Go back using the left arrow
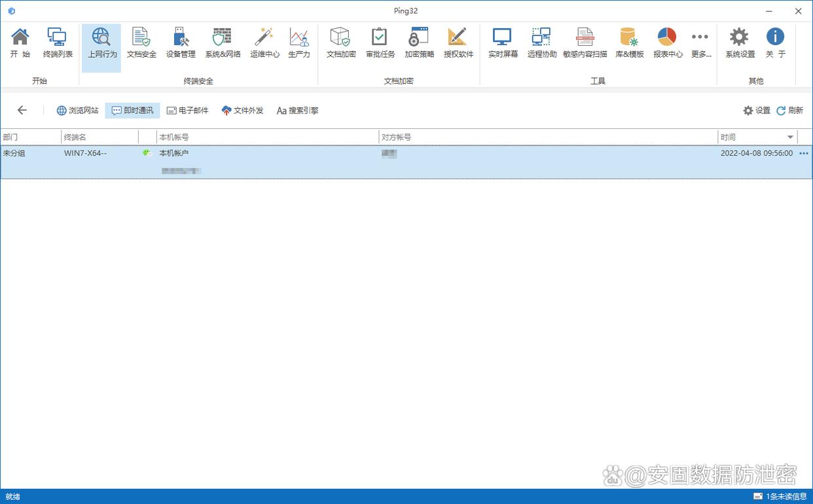 pos(22,111)
